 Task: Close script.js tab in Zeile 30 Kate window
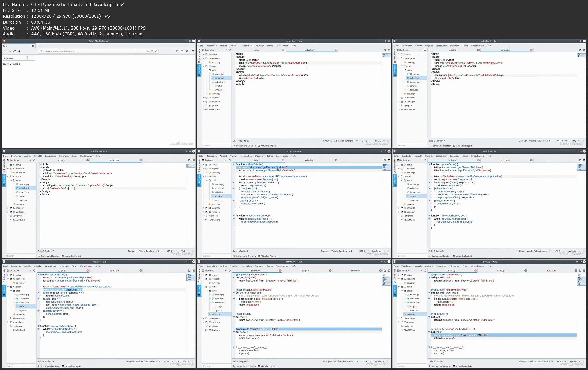330,270
